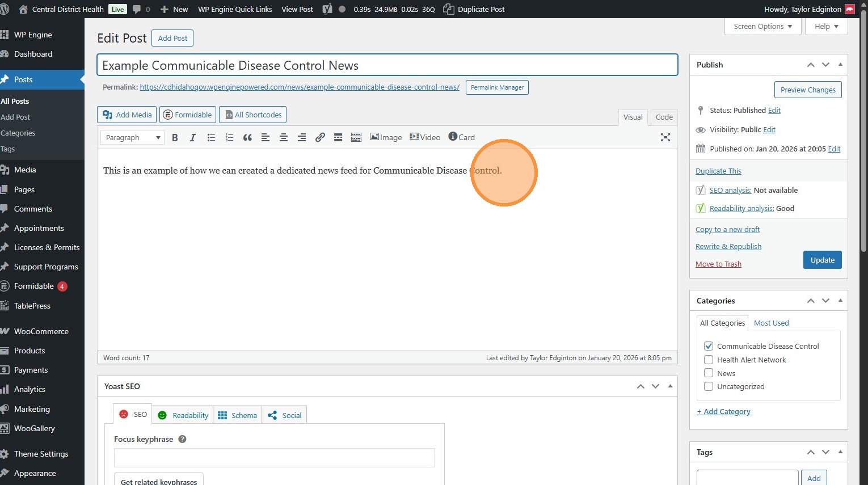Click the Image insert toolbar button
Viewport: 868px width, 485px height.
(x=386, y=137)
